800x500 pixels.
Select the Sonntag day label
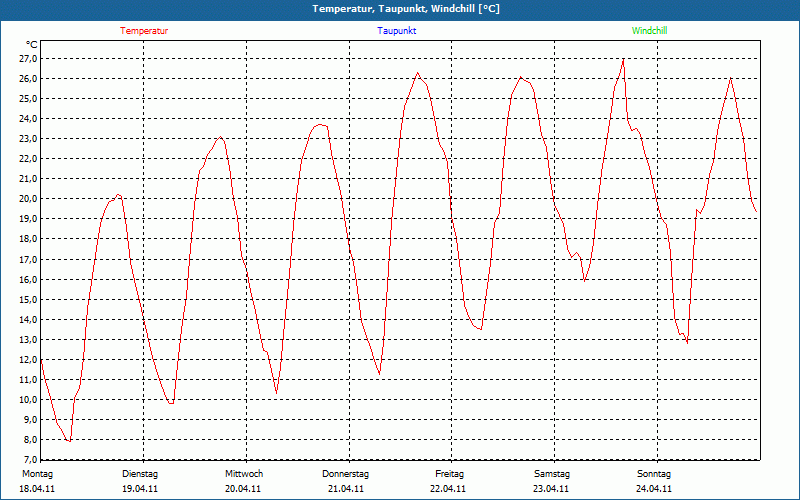[654, 474]
